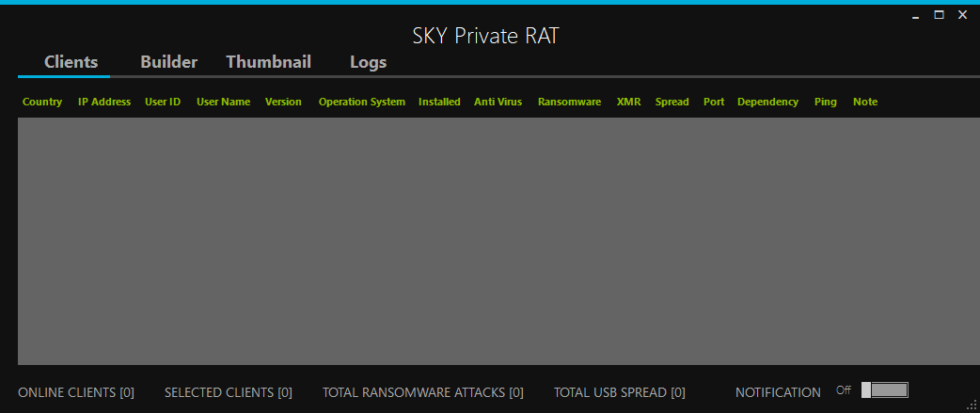Sort by the Country column header
The width and height of the screenshot is (980, 413).
pos(42,102)
